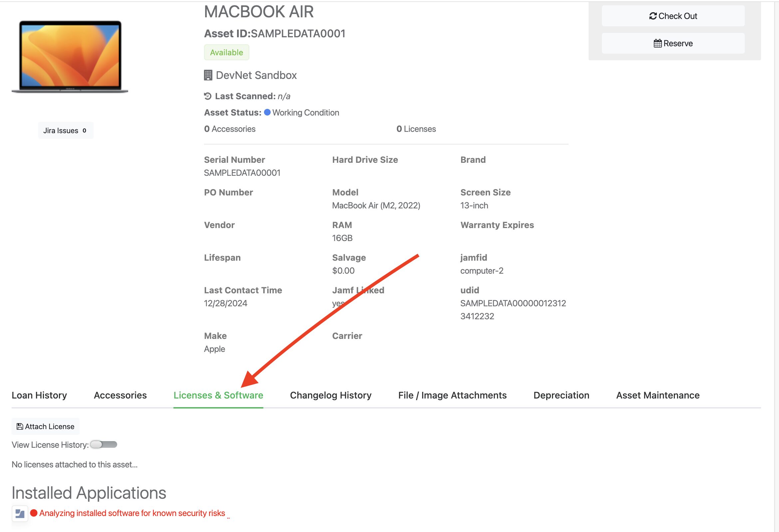Click the Lifespan field label
Viewport: 779px width, 532px height.
222,257
